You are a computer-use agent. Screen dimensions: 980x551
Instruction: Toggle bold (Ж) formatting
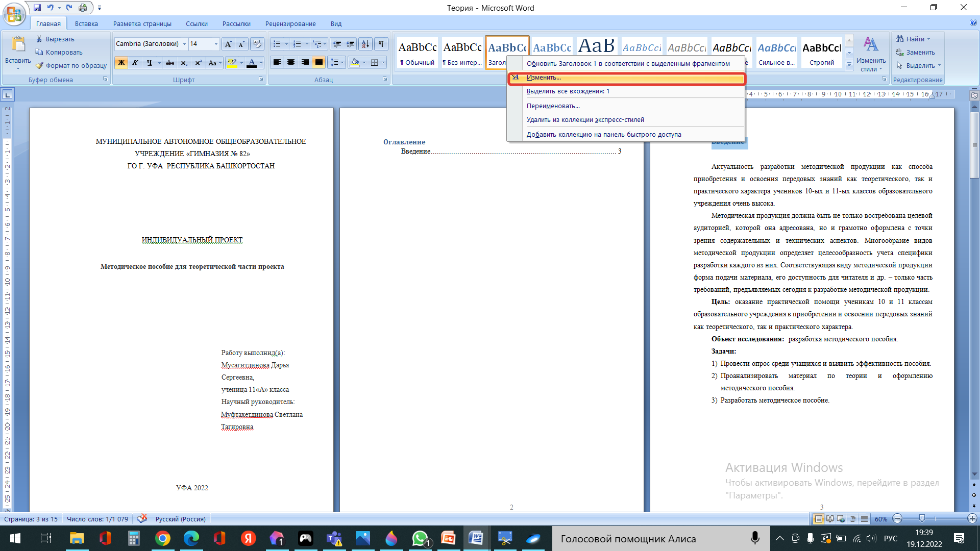121,63
